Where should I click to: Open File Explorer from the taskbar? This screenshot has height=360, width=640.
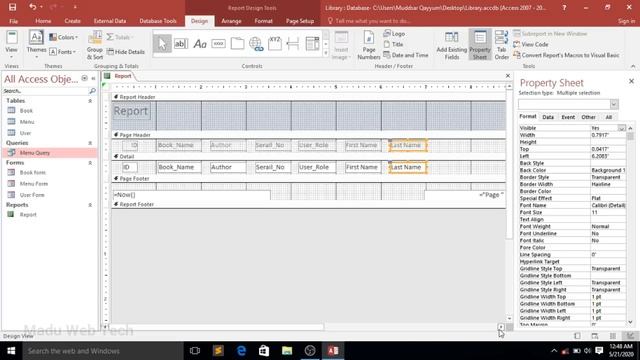(287, 351)
